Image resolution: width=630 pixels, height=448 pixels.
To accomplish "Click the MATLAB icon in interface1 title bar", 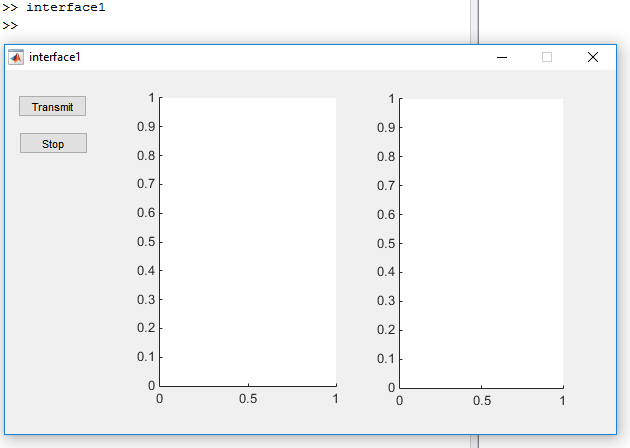I will tap(16, 57).
